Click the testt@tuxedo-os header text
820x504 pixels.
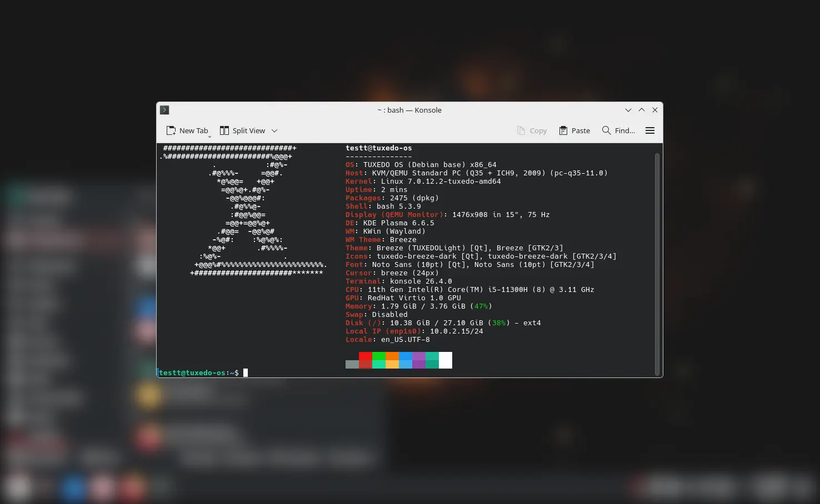click(379, 148)
